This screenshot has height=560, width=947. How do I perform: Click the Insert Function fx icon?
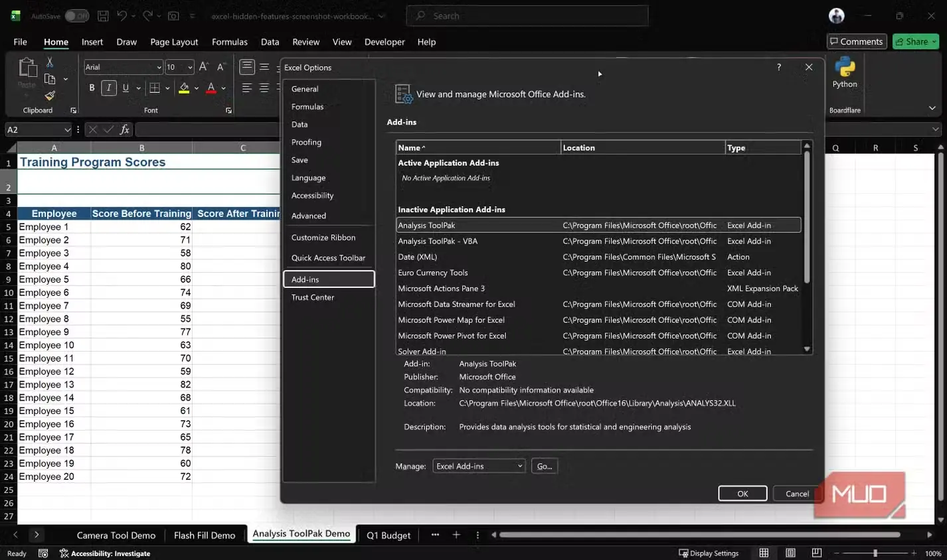pos(124,129)
